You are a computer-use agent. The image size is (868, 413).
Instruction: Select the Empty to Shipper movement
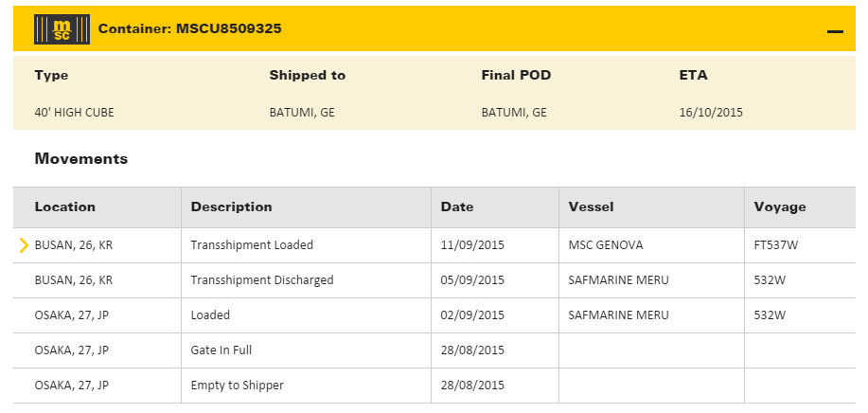point(237,386)
